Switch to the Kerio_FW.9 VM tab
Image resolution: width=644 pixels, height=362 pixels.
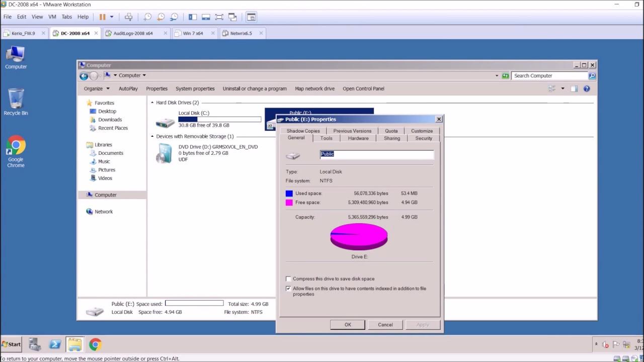[23, 33]
